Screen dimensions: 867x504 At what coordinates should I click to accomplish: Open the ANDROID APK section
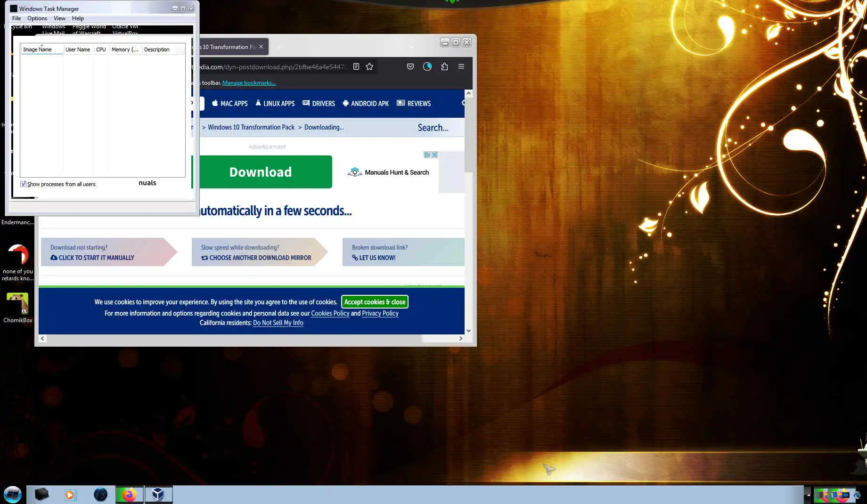366,104
